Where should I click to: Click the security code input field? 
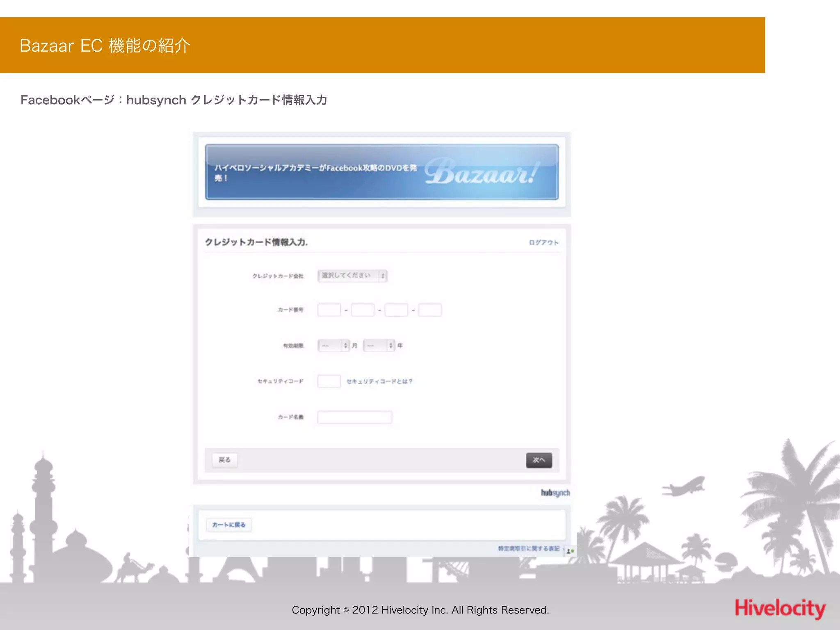click(329, 381)
